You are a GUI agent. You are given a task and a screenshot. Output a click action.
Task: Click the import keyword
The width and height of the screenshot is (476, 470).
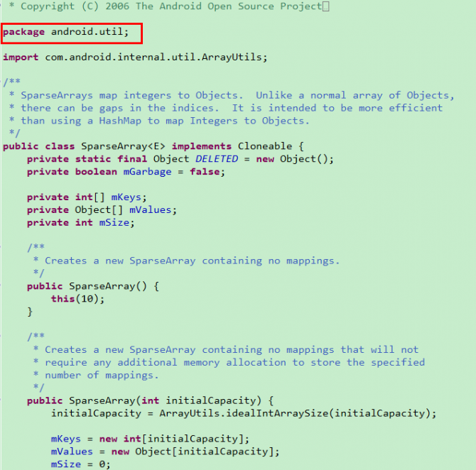[21, 57]
